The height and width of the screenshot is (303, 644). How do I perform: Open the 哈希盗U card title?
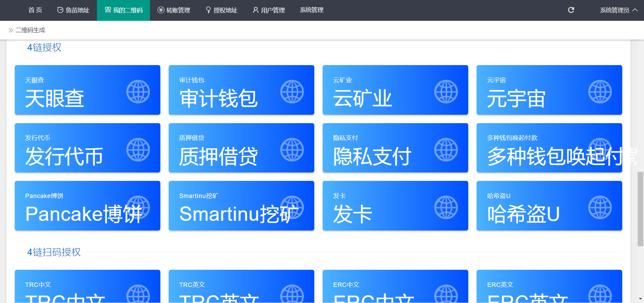pos(523,214)
